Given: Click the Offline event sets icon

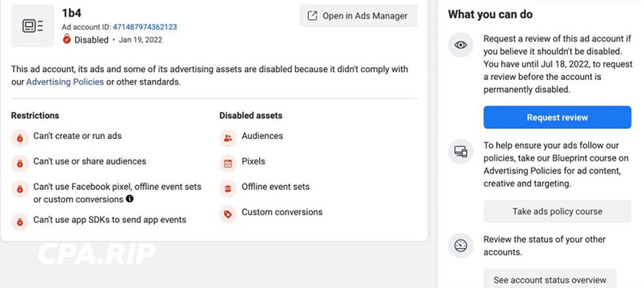Looking at the screenshot, I should pos(228,189).
